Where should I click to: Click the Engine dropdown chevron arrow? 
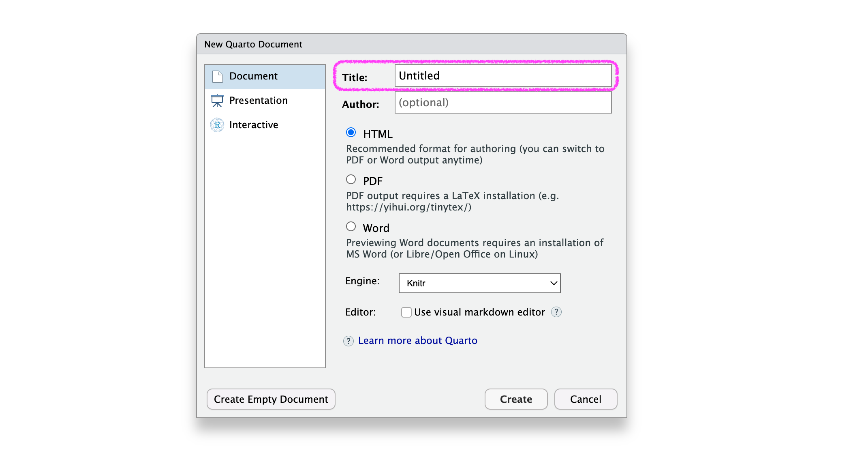(x=554, y=283)
